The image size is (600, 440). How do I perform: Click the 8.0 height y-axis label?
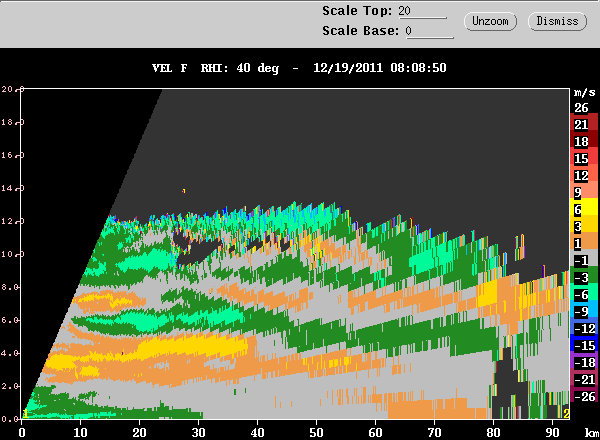tap(10, 287)
